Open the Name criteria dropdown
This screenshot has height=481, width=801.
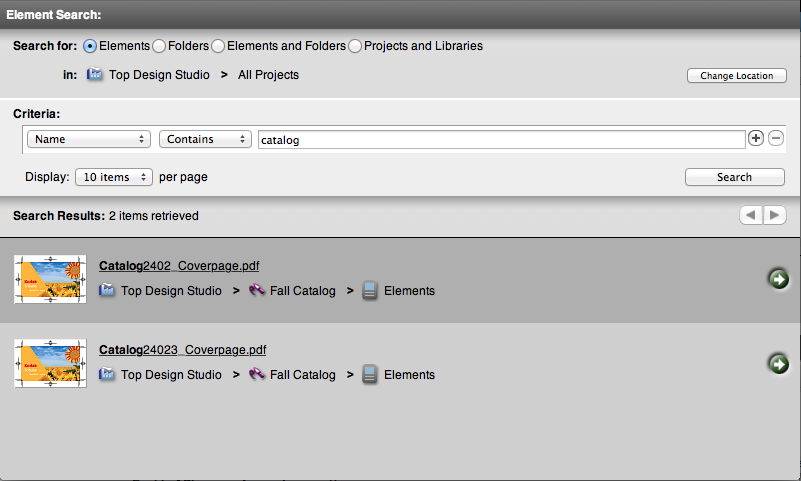pyautogui.click(x=89, y=140)
